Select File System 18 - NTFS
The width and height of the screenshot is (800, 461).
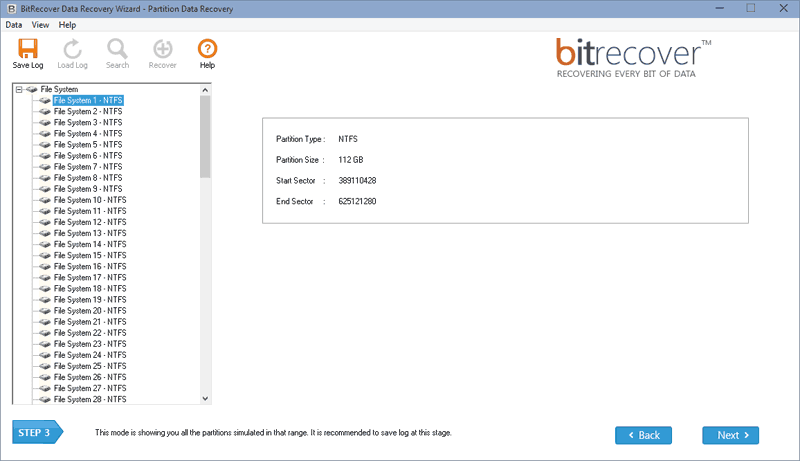pyautogui.click(x=90, y=289)
